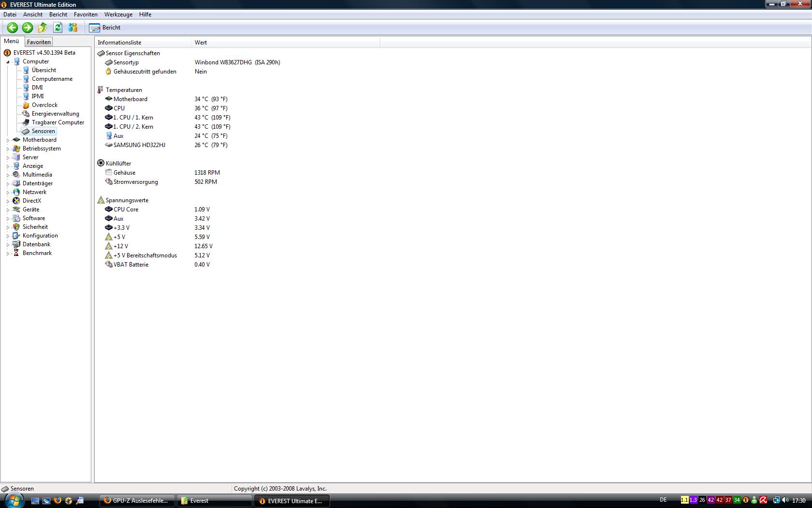Open the Bericht menu
This screenshot has width=812, height=508.
pos(58,15)
